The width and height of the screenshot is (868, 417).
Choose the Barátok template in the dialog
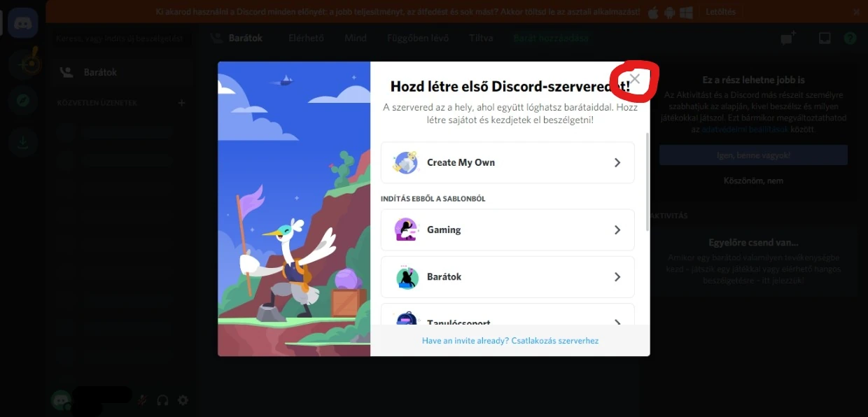pyautogui.click(x=507, y=276)
